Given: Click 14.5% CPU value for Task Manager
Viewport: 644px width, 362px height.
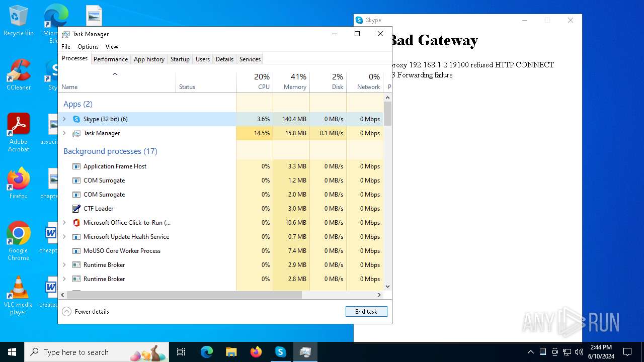Looking at the screenshot, I should pos(262,133).
